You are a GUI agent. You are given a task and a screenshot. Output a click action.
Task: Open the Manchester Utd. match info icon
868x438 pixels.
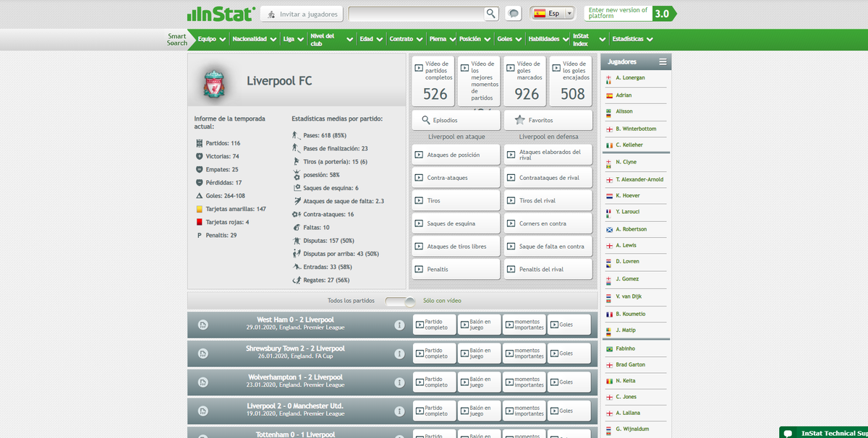(399, 411)
